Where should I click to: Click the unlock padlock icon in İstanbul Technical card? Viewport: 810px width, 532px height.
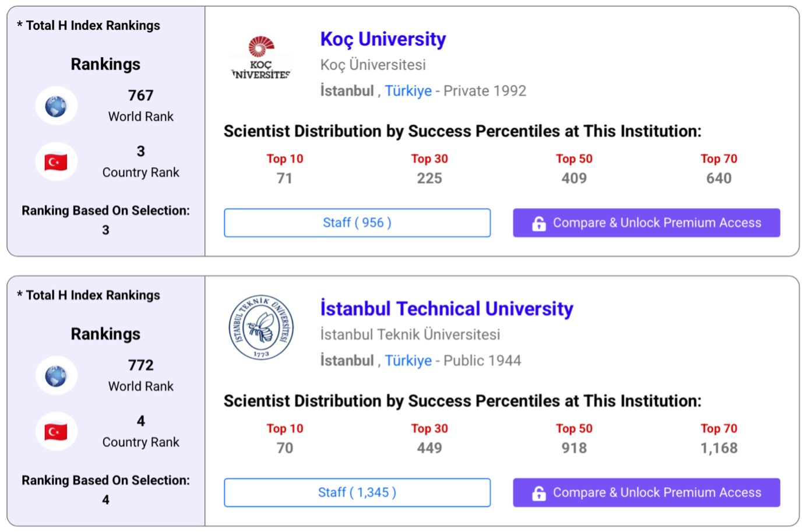[x=539, y=493]
